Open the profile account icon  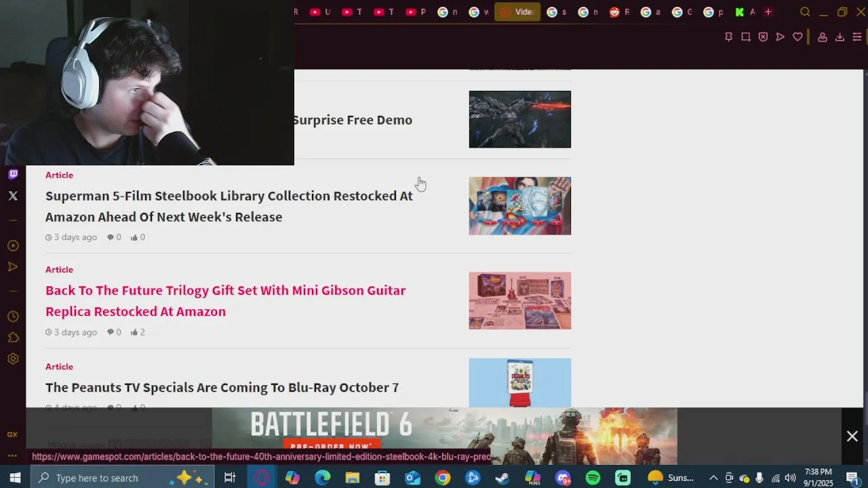point(823,37)
